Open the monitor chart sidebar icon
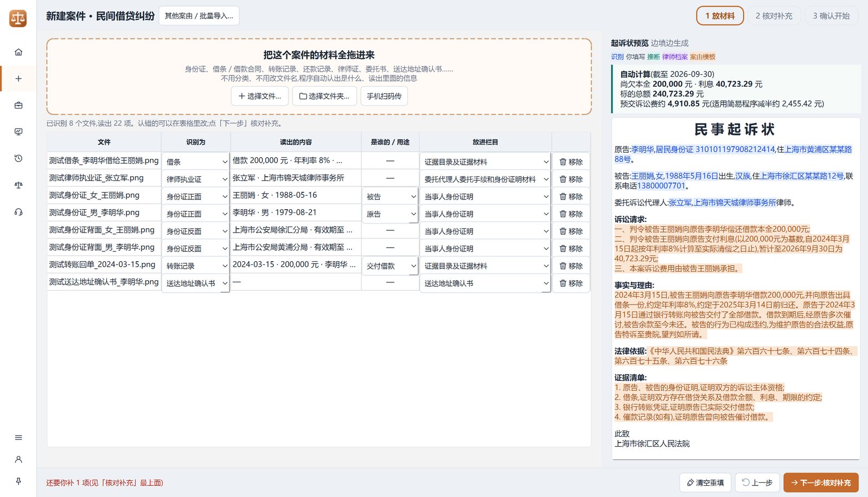The height and width of the screenshot is (497, 868). pyautogui.click(x=18, y=132)
